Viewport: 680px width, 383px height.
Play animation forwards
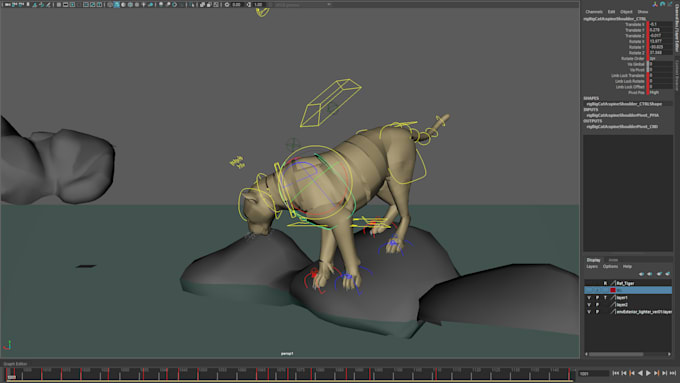[x=648, y=373]
